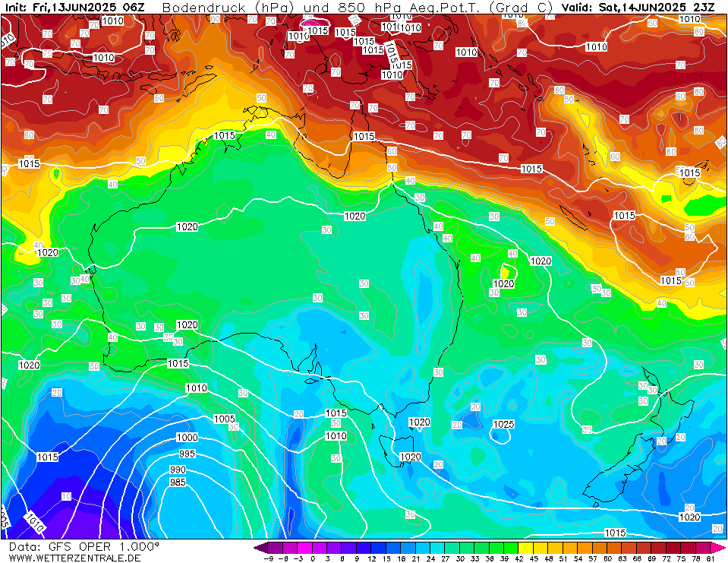The height and width of the screenshot is (563, 728).
Task: Click legend value 0 on the scale
Action: coord(313,558)
